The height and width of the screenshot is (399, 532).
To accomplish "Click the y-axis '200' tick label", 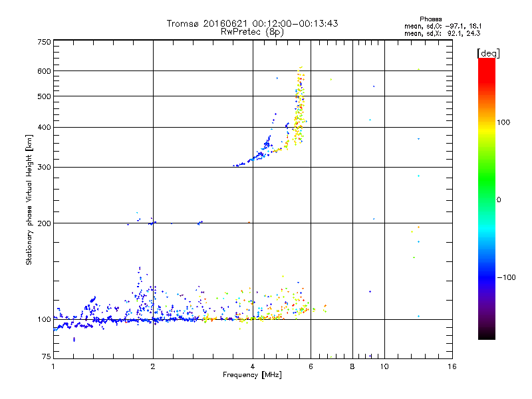I will click(44, 223).
